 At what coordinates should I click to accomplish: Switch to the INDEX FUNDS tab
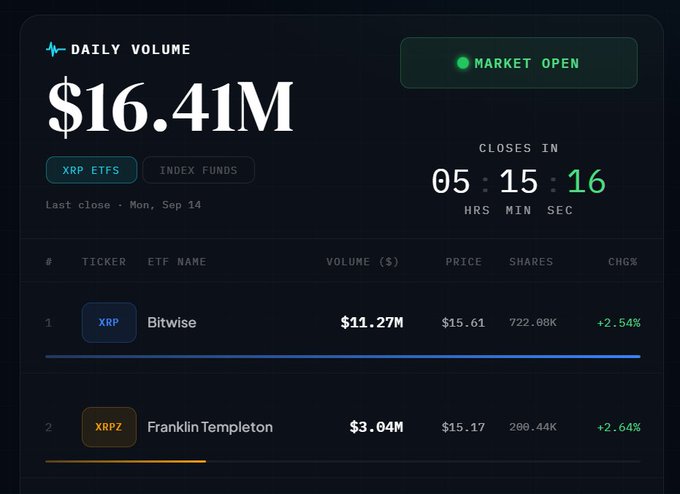pyautogui.click(x=199, y=170)
